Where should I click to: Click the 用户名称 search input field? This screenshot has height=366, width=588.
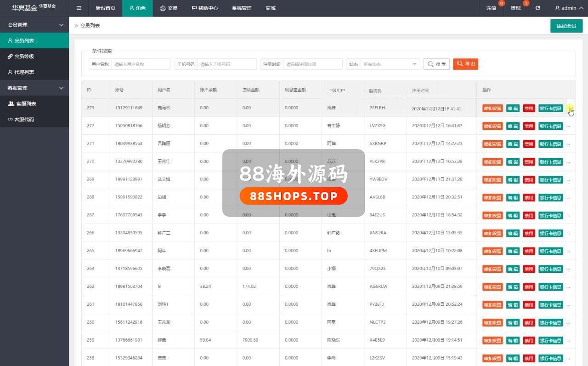pyautogui.click(x=141, y=64)
